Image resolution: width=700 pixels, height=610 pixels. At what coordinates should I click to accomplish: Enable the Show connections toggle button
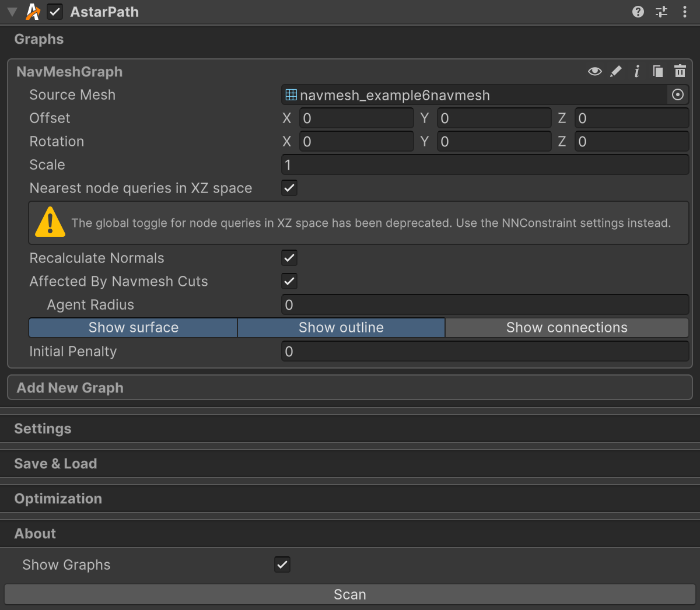pyautogui.click(x=566, y=328)
